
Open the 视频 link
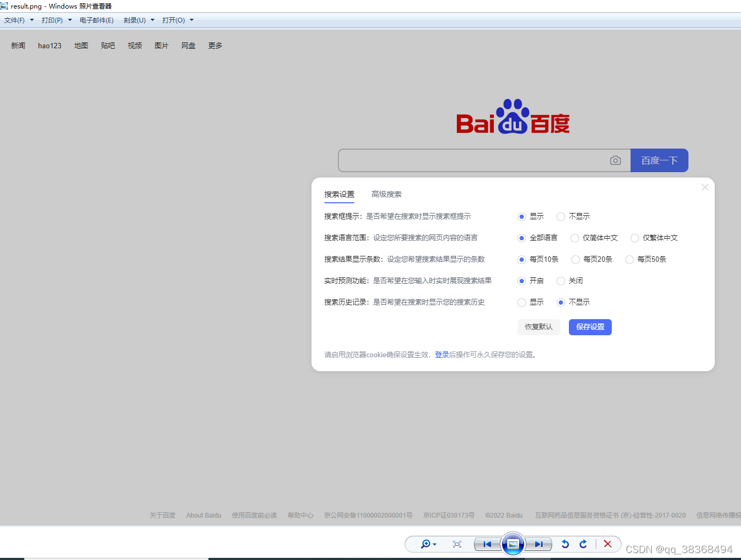135,46
